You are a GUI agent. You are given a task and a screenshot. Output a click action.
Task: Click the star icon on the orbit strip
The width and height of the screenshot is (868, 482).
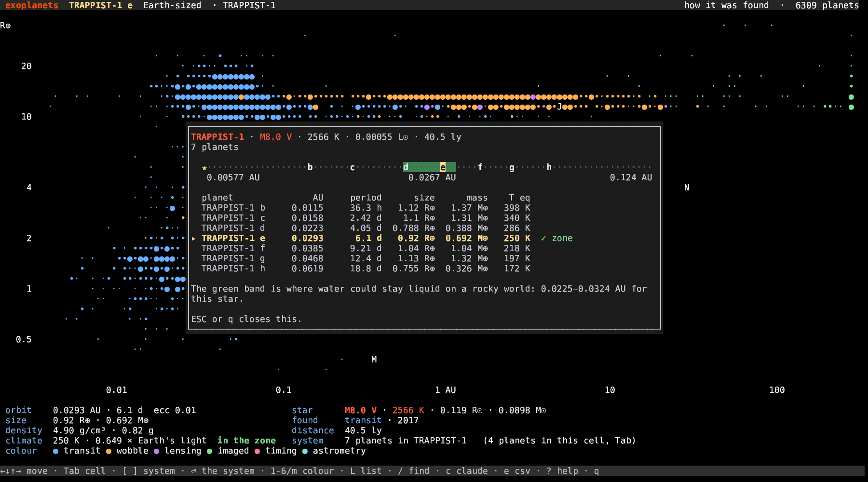click(x=204, y=168)
